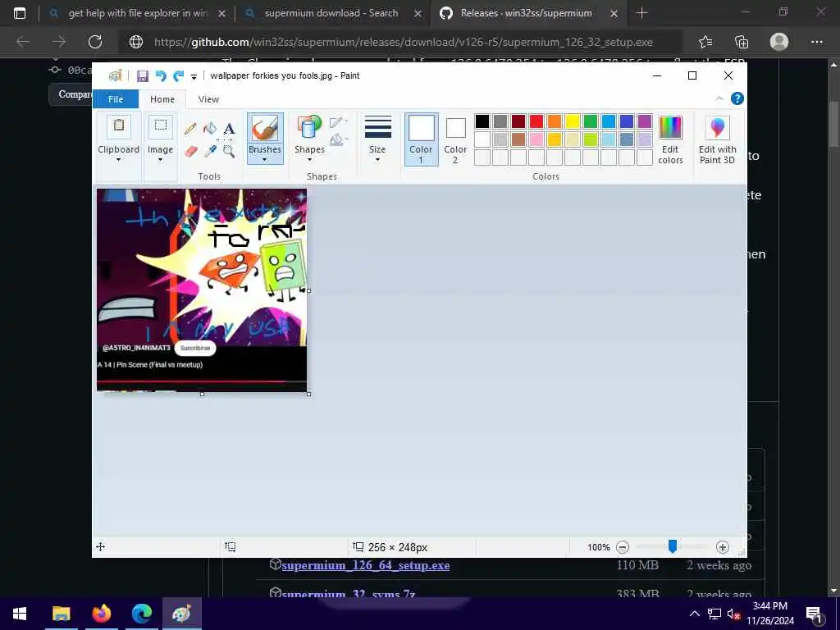Click the Edge refresh button

95,42
